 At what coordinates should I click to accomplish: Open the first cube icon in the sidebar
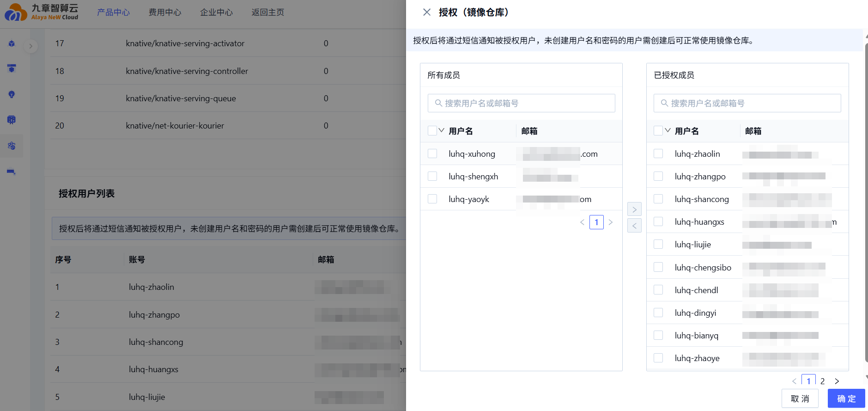coord(12,43)
